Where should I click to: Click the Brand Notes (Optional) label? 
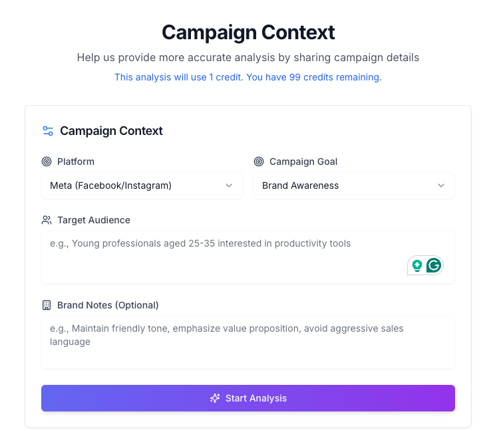point(108,305)
